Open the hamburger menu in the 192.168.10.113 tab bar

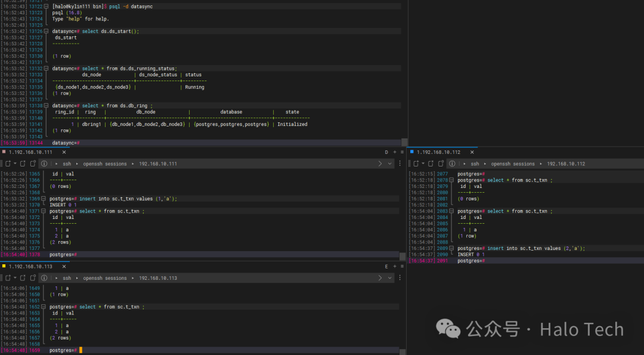click(x=402, y=267)
